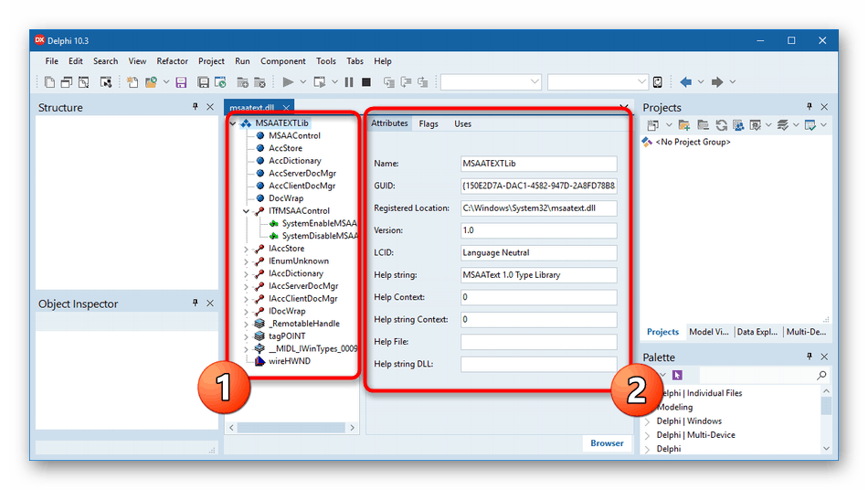
Task: Expand Delphi | Windows palette category
Action: point(647,421)
